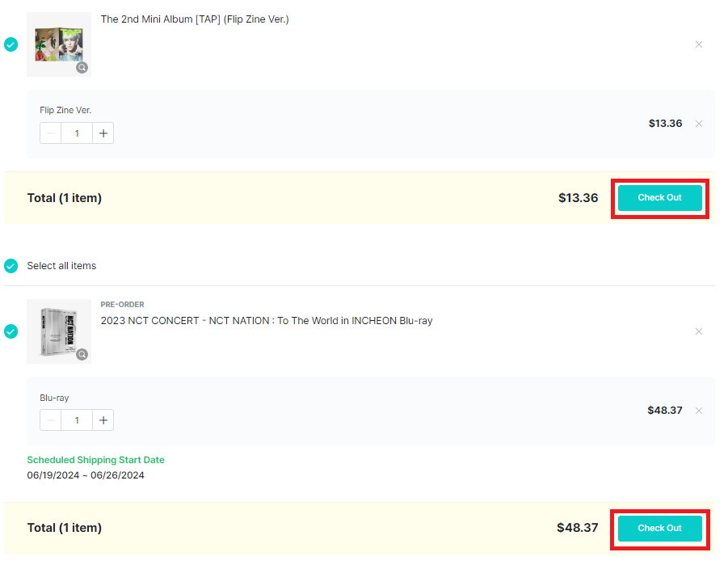Zoom the TAP album thumbnail magnifier
This screenshot has height=565, width=728.
(82, 67)
